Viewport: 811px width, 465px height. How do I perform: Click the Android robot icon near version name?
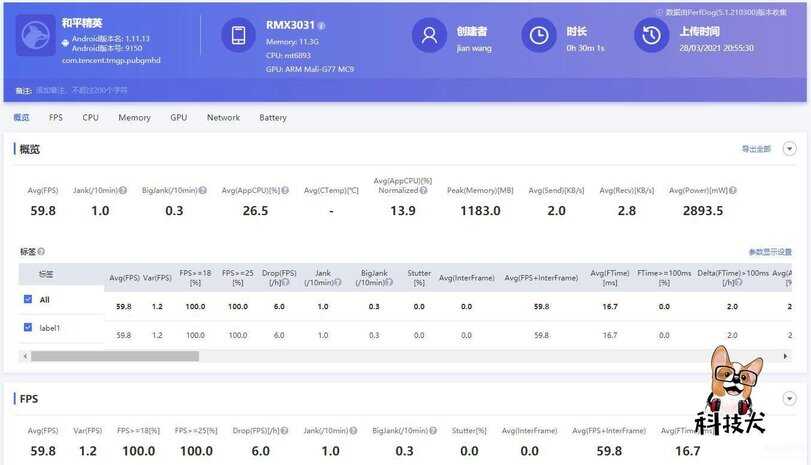tap(65, 43)
